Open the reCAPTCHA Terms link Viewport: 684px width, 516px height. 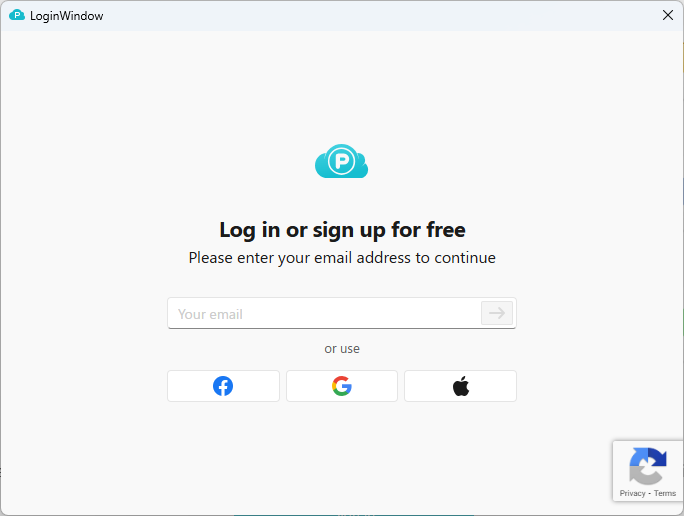coord(664,493)
